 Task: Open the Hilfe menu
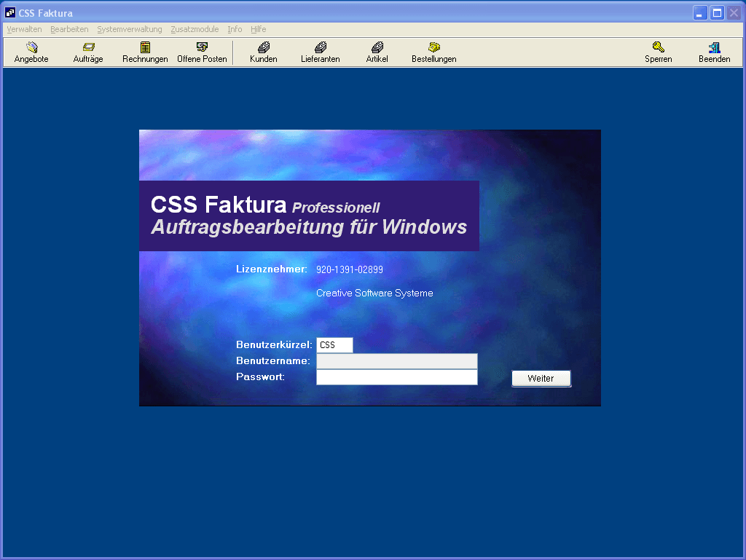tap(258, 29)
